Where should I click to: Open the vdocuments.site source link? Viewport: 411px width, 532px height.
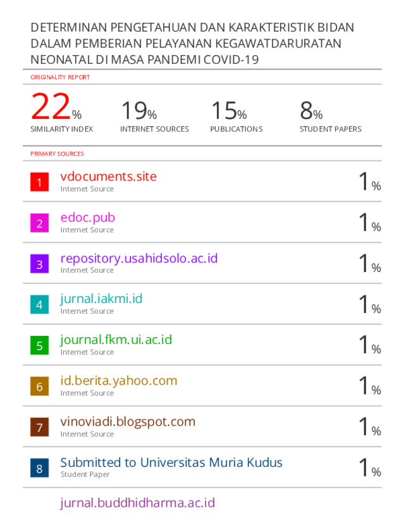108,176
